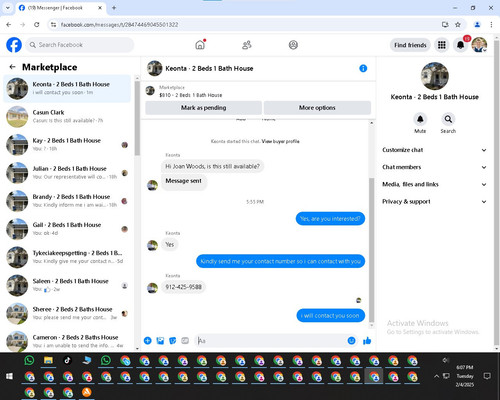Open the Home feed icon
The image size is (500, 400).
tap(200, 45)
